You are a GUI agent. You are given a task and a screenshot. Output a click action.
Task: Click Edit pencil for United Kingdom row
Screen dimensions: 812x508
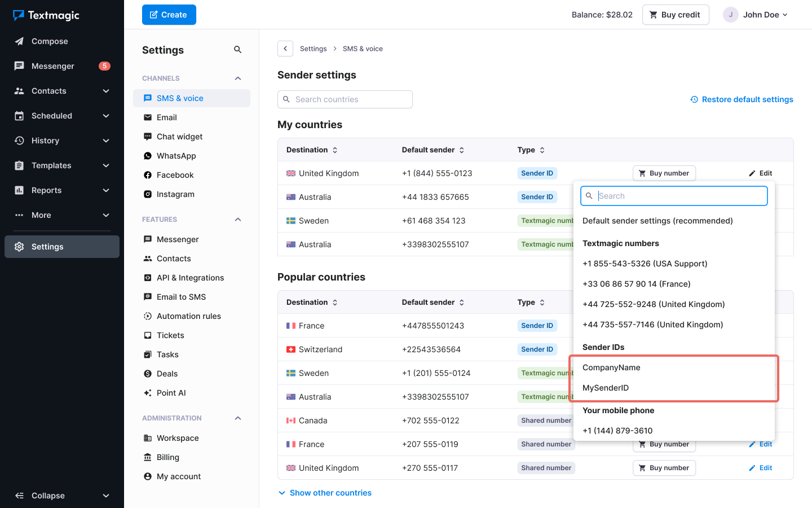pyautogui.click(x=760, y=173)
